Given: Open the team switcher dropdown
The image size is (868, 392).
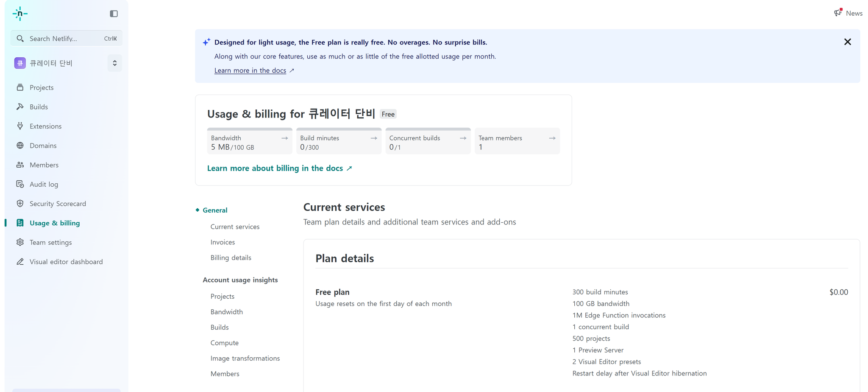Looking at the screenshot, I should [114, 63].
